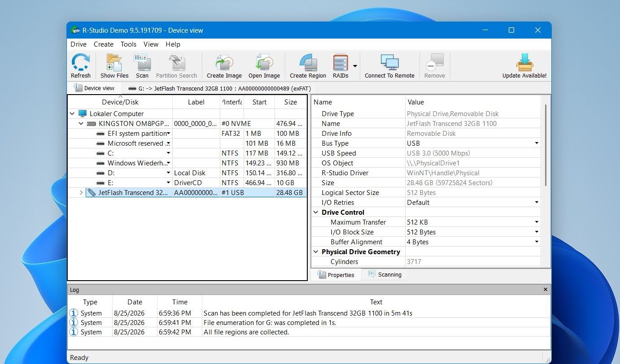The width and height of the screenshot is (620, 364).
Task: Switch to the Properties tab
Action: click(336, 275)
